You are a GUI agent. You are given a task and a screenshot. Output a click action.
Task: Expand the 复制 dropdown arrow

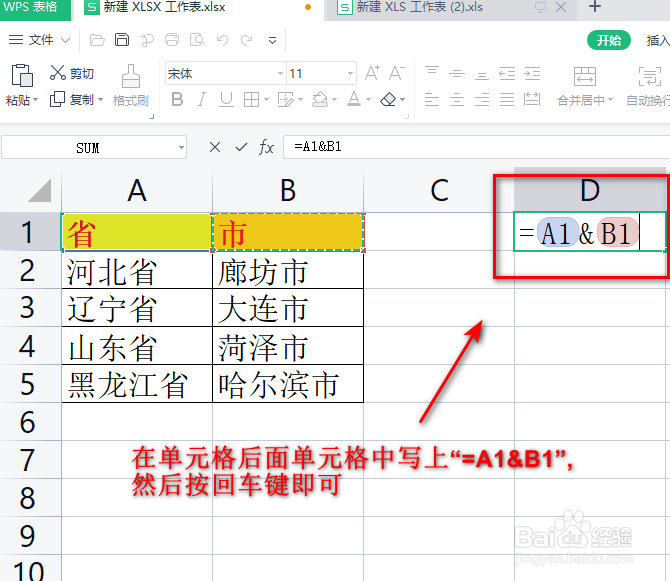(x=100, y=100)
